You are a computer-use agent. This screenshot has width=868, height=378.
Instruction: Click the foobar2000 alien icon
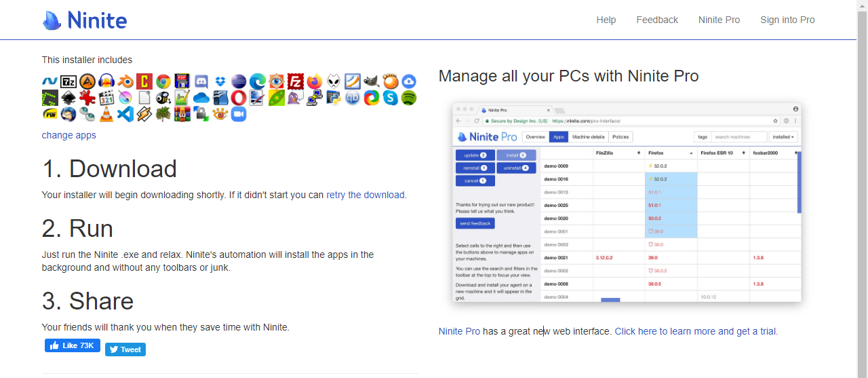tap(334, 81)
